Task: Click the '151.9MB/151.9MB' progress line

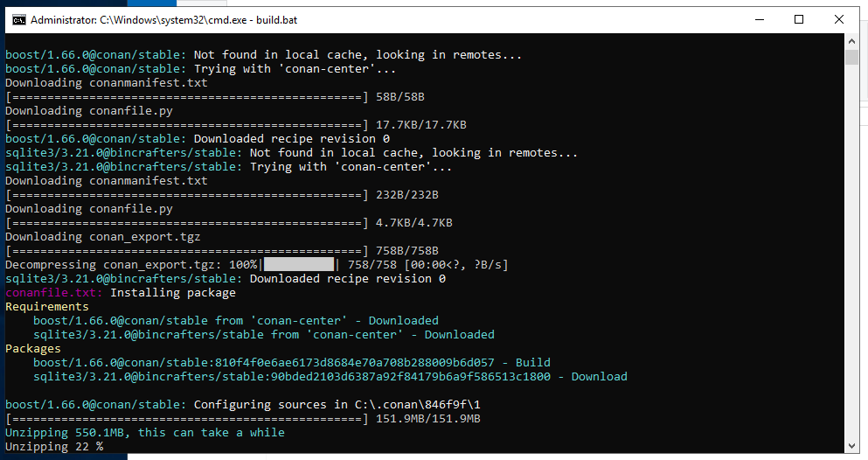Action: [243, 419]
